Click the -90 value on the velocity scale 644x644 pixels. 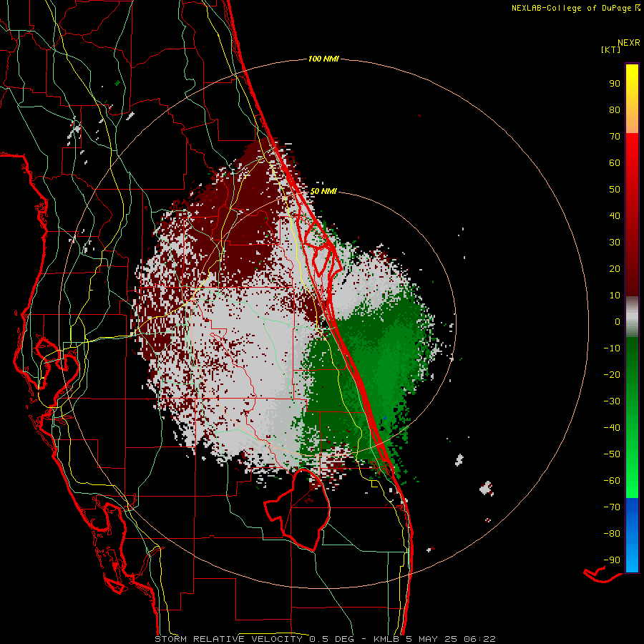(612, 560)
